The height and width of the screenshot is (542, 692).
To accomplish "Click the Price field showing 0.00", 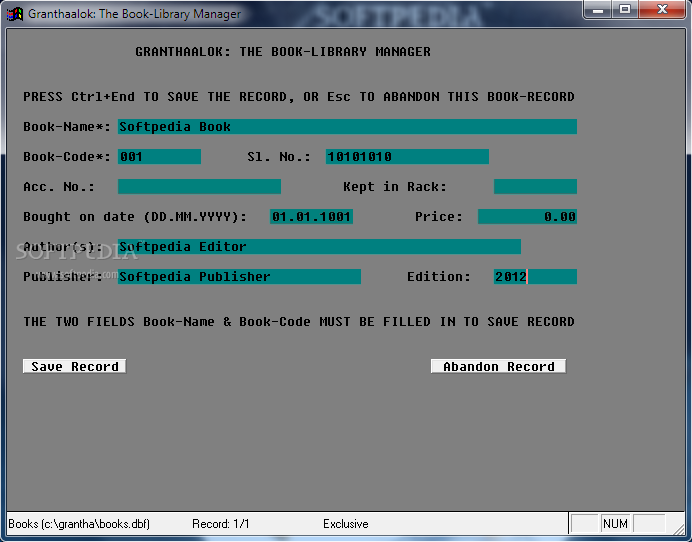I will (x=527, y=217).
